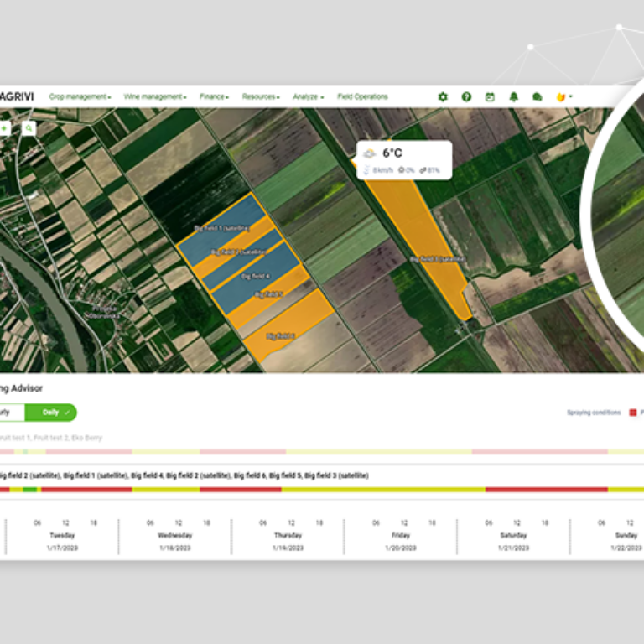Select Big field 2 (satellite) on map
Image resolution: width=644 pixels, height=644 pixels.
tap(239, 252)
